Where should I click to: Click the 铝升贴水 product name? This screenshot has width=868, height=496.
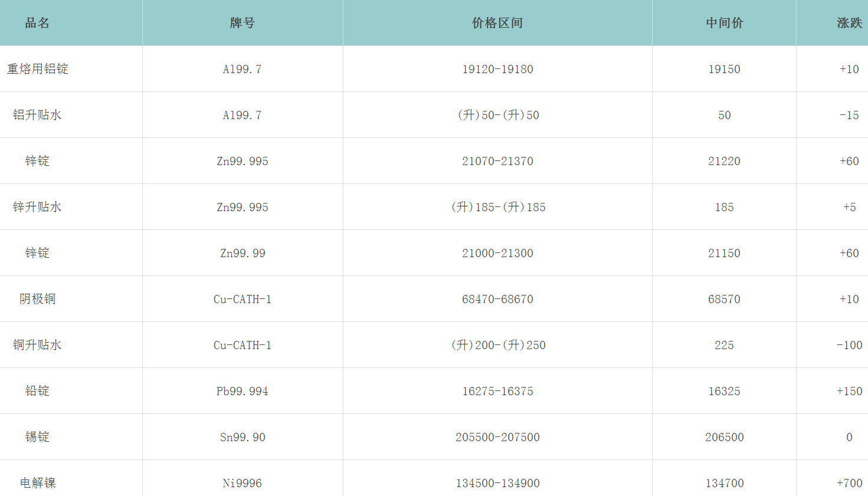coord(34,115)
